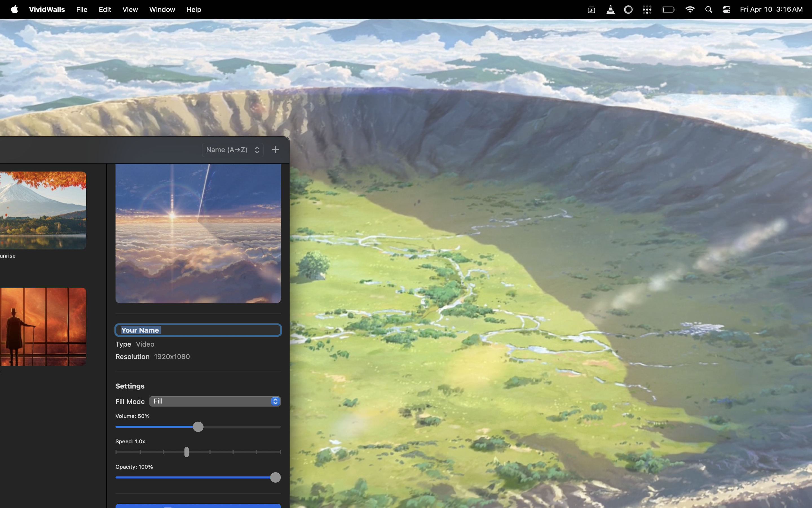Viewport: 812px width, 508px height.
Task: Click the dots grid menu bar icon
Action: coord(647,9)
